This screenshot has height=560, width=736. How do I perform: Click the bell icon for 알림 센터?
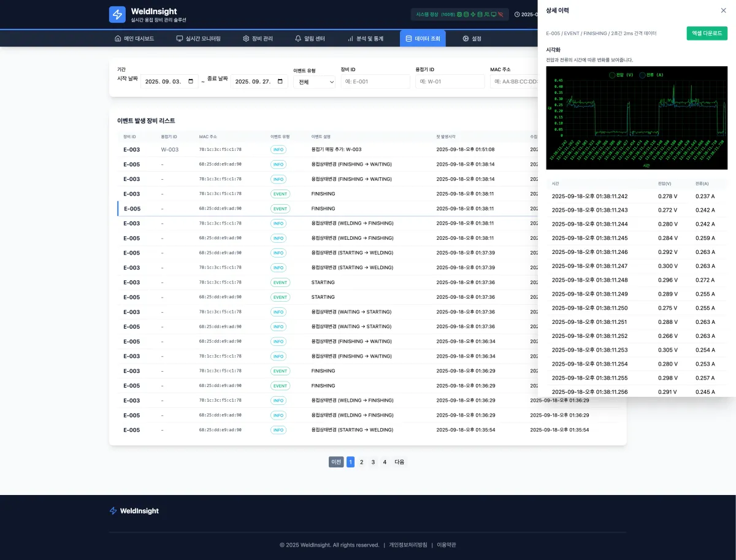(298, 39)
